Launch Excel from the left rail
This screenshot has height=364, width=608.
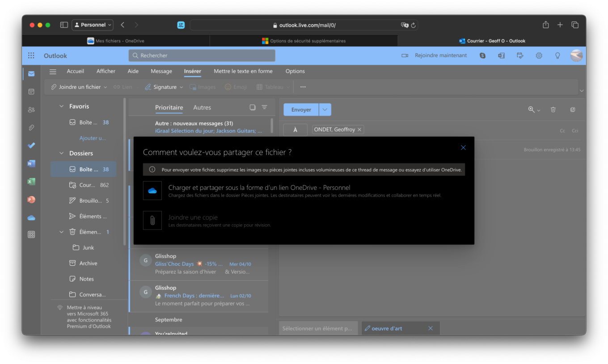coord(31,181)
